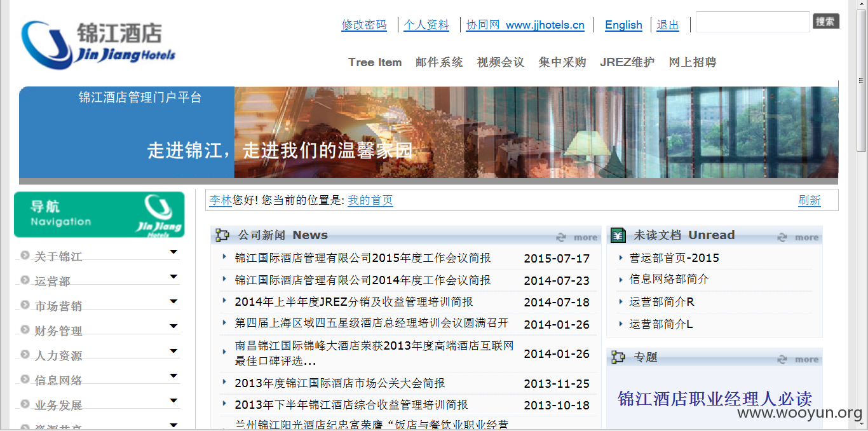Open unread document 运营部简介L

click(661, 324)
